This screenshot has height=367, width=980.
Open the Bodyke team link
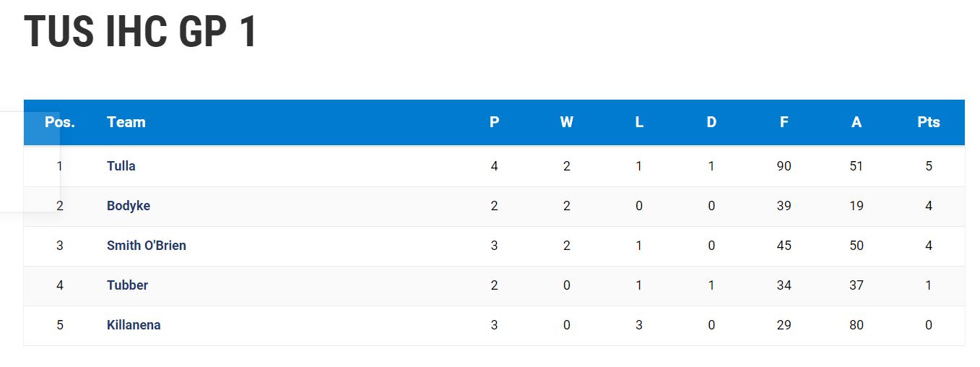click(129, 206)
